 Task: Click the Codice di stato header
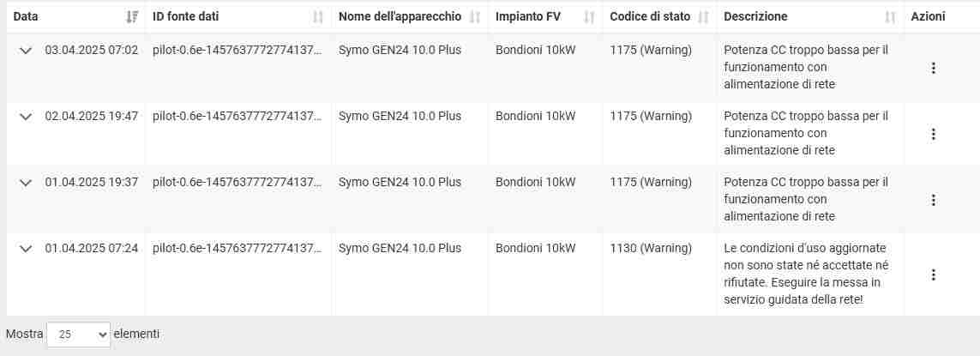pyautogui.click(x=650, y=17)
